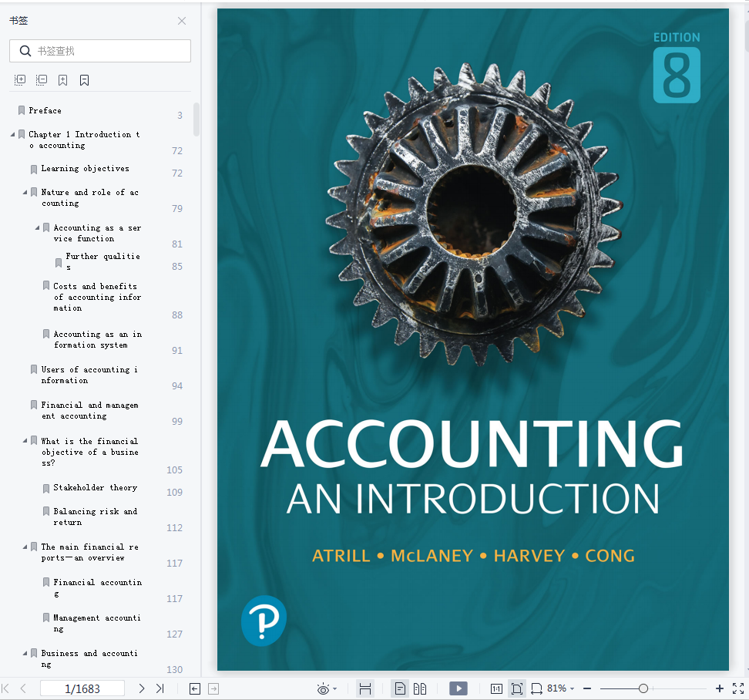Expand all bookmarks icon
This screenshot has height=700, width=749.
tap(20, 80)
